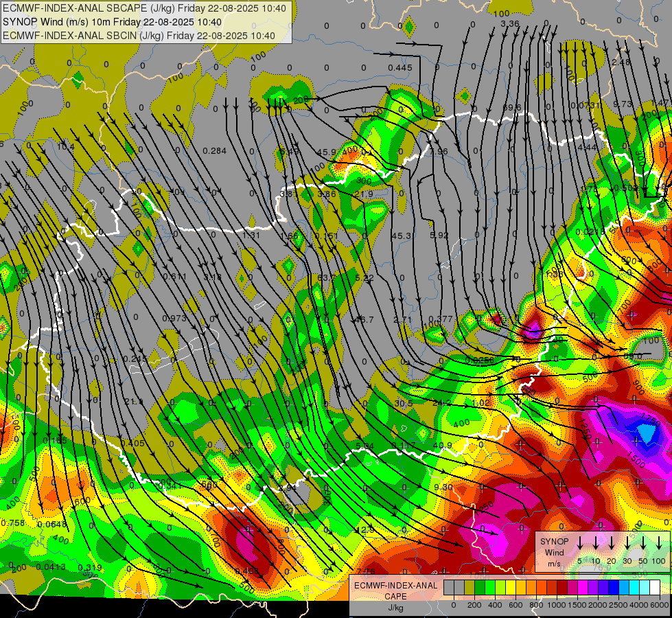Click the map value 9.30
672x618 pixels.
443,488
